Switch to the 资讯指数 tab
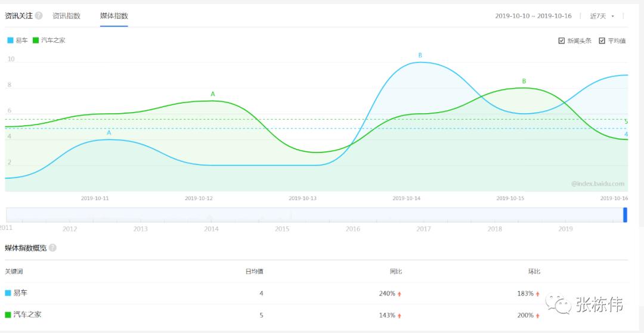Viewport: 644px width, 333px height. tap(66, 16)
